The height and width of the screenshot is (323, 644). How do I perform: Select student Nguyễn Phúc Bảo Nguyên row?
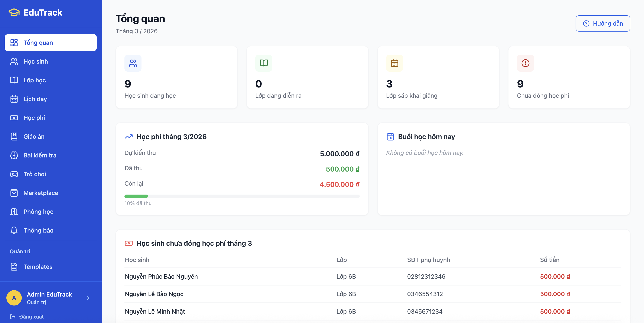161,276
